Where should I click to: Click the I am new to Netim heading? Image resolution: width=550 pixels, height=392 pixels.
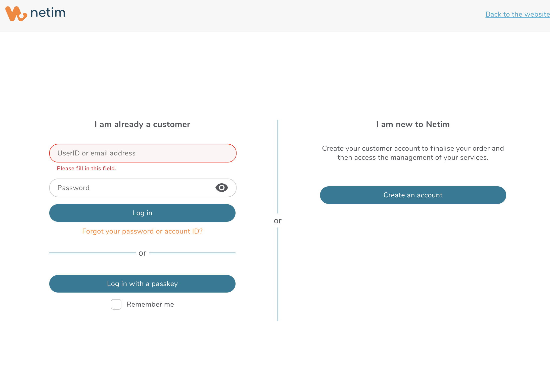[x=413, y=124]
